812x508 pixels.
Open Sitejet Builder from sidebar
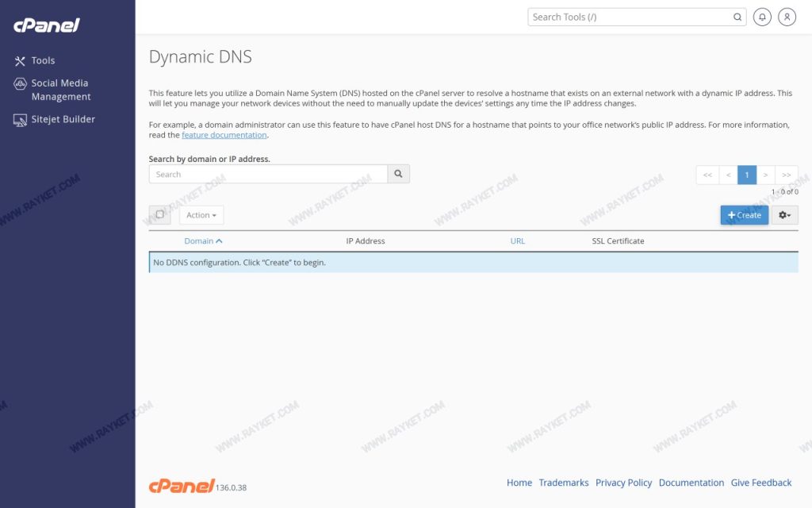(54, 119)
